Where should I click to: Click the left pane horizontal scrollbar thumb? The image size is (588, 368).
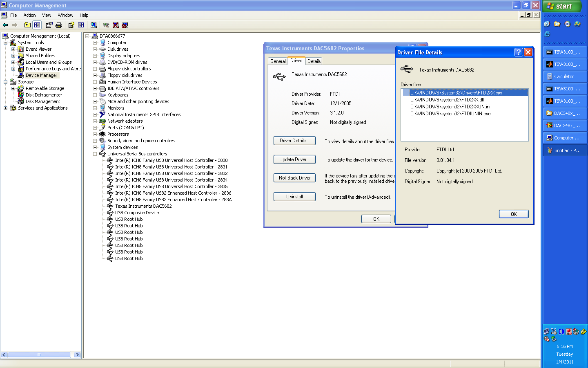[x=39, y=355]
